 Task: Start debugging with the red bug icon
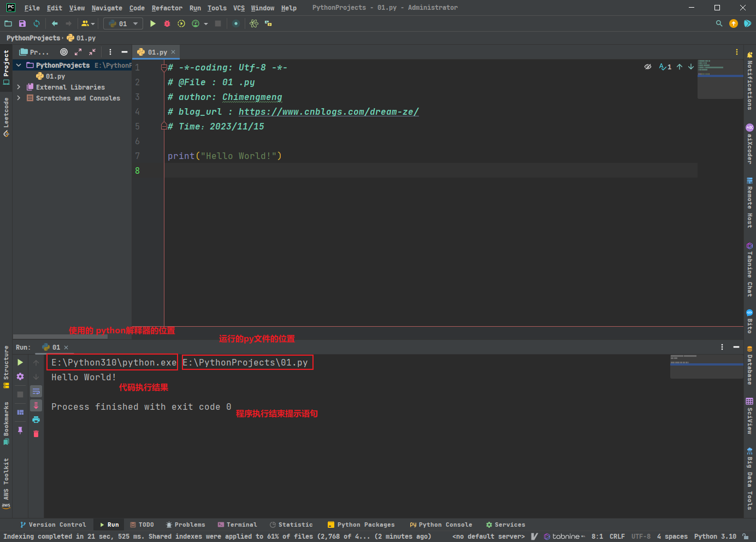[167, 23]
